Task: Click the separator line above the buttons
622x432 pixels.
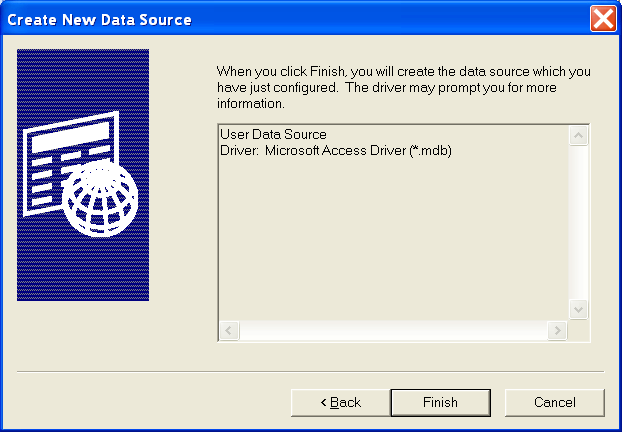Action: coord(311,372)
